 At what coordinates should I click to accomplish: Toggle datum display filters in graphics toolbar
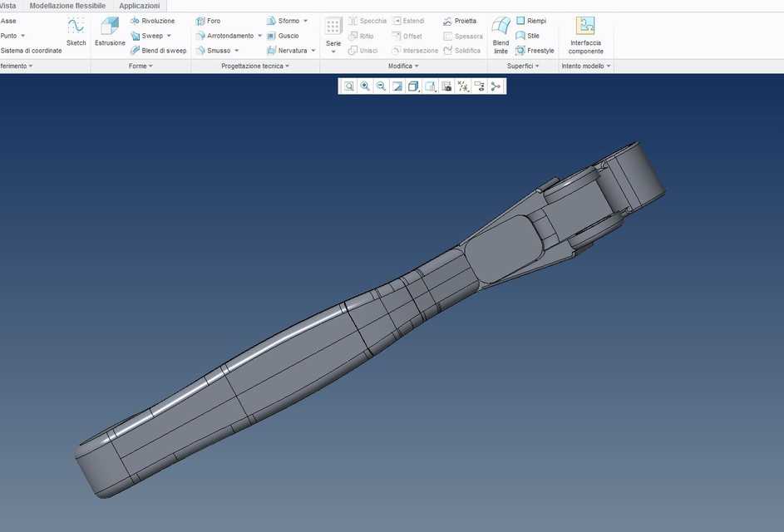click(x=464, y=86)
